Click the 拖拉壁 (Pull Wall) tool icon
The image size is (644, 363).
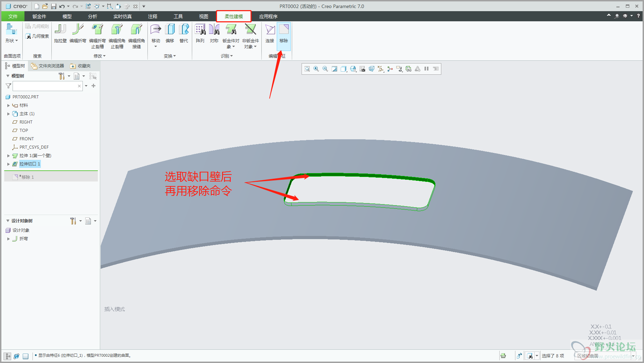pos(60,29)
